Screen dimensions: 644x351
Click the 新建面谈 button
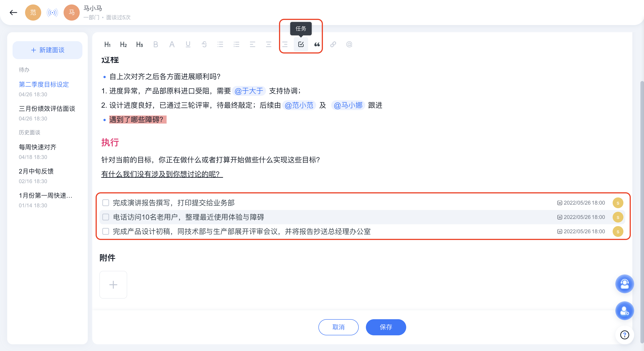47,50
